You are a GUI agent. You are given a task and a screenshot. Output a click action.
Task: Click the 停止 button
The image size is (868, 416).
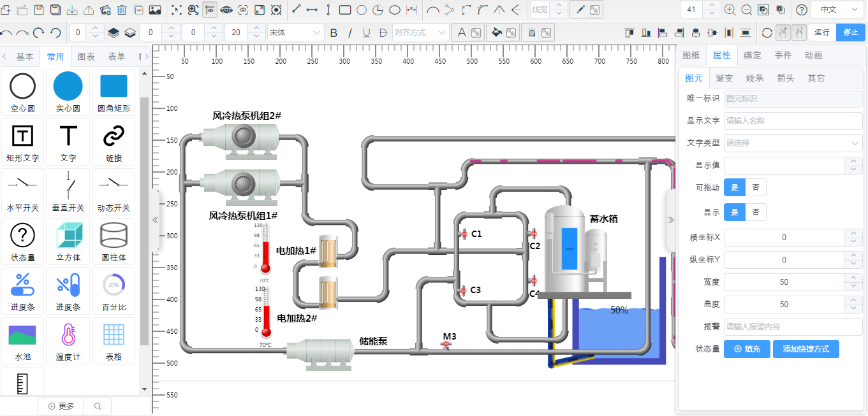851,32
